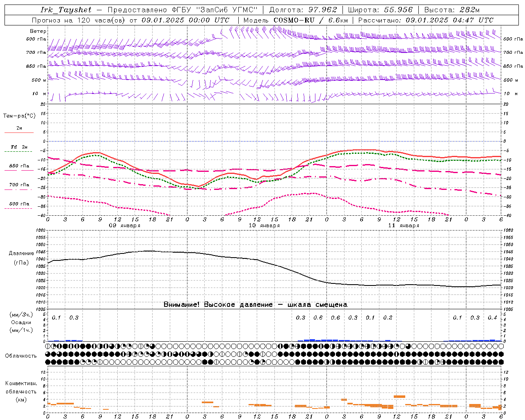Click the 'Тем-ра(°C)' temperature label
The height and width of the screenshot is (420, 525).
click(x=19, y=116)
